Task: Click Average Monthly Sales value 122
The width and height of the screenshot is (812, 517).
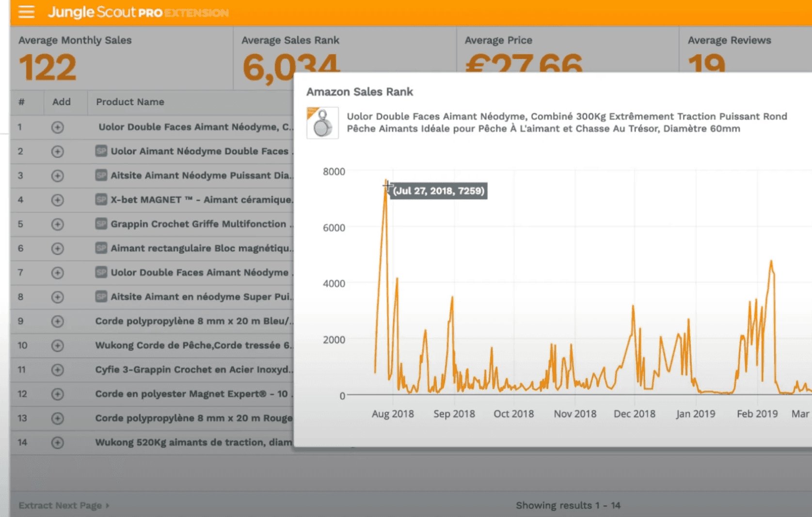Action: pyautogui.click(x=48, y=67)
